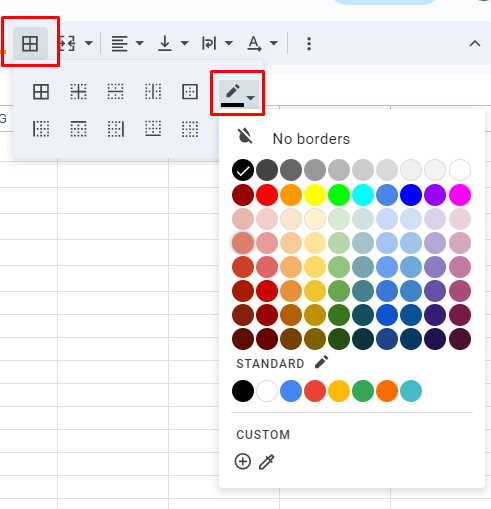Viewport: 491px width, 509px height.
Task: Apply right border option
Action: coord(116,129)
